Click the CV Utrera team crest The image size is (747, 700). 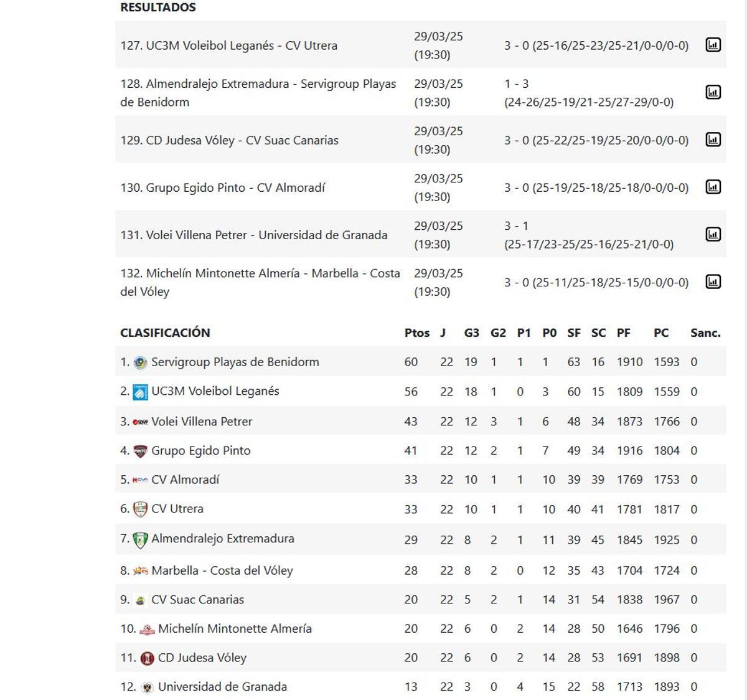tap(139, 508)
